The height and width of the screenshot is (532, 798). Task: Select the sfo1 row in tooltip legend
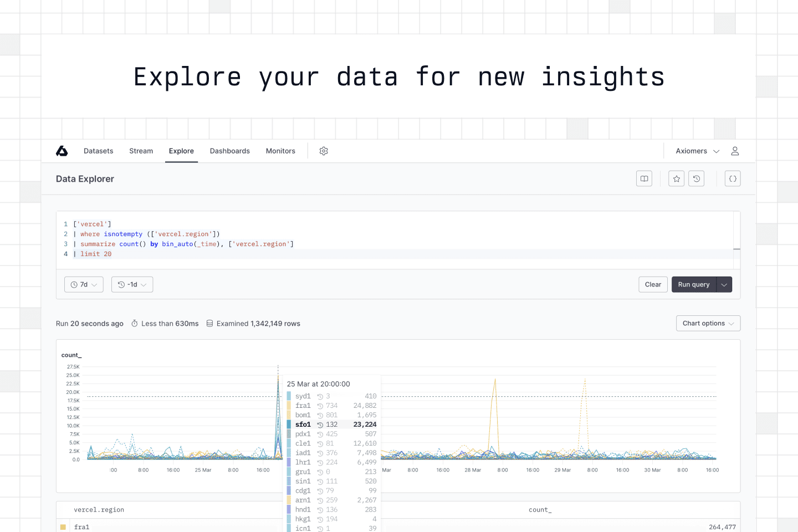pos(331,424)
